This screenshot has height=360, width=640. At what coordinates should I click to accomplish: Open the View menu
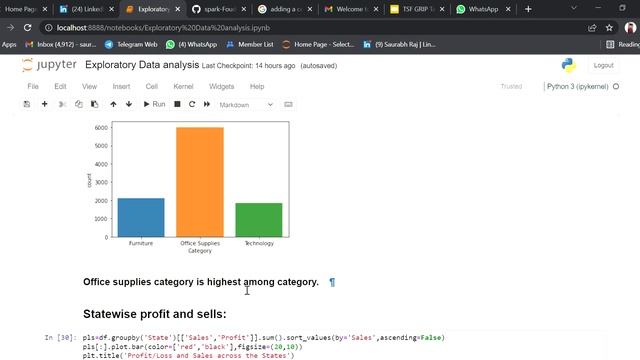click(89, 87)
